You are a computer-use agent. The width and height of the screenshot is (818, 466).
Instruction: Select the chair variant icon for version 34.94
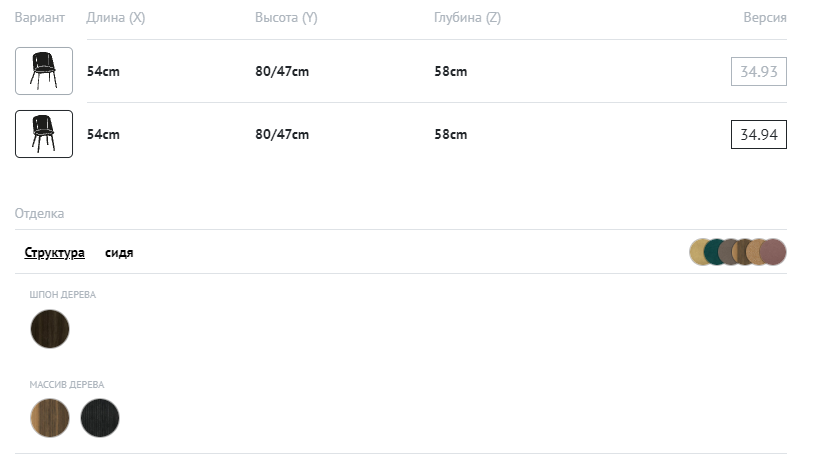[44, 134]
